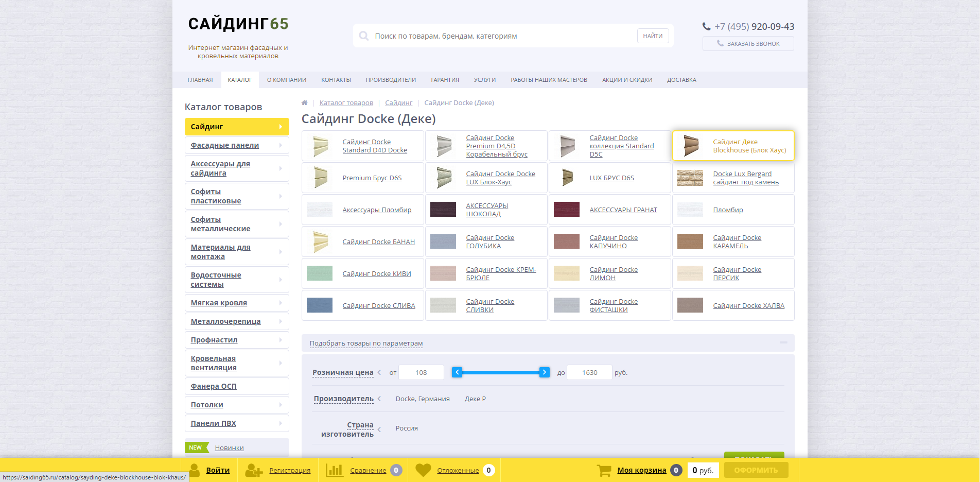Open the ГЛАВНАЯ menu item
Viewport: 980px width, 482px height.
click(200, 80)
